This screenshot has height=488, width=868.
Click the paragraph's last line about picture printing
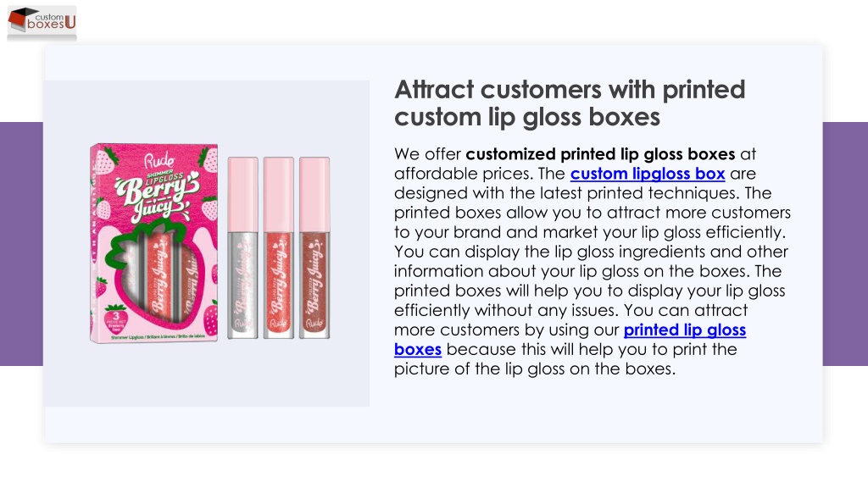[535, 369]
